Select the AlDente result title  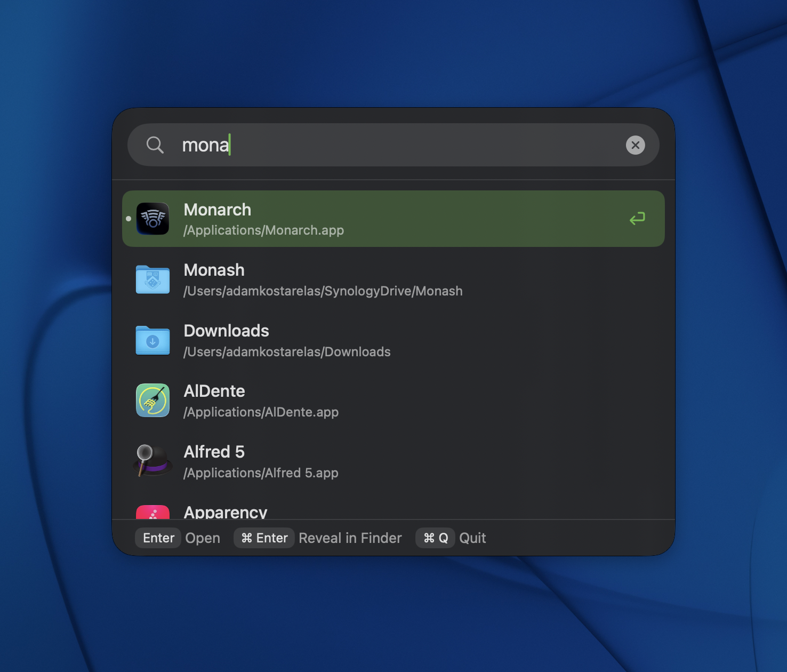pyautogui.click(x=214, y=391)
